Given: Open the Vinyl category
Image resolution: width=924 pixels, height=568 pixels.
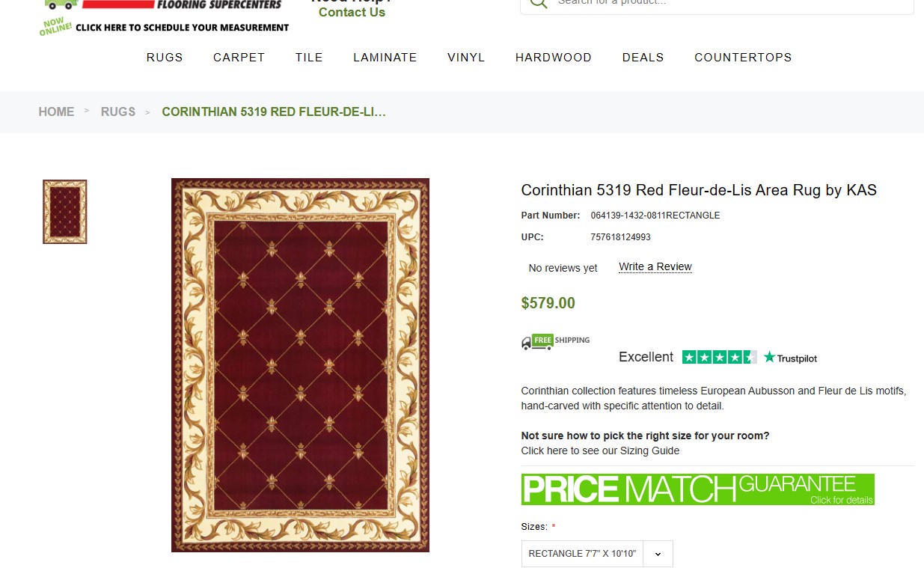Looking at the screenshot, I should [x=466, y=58].
